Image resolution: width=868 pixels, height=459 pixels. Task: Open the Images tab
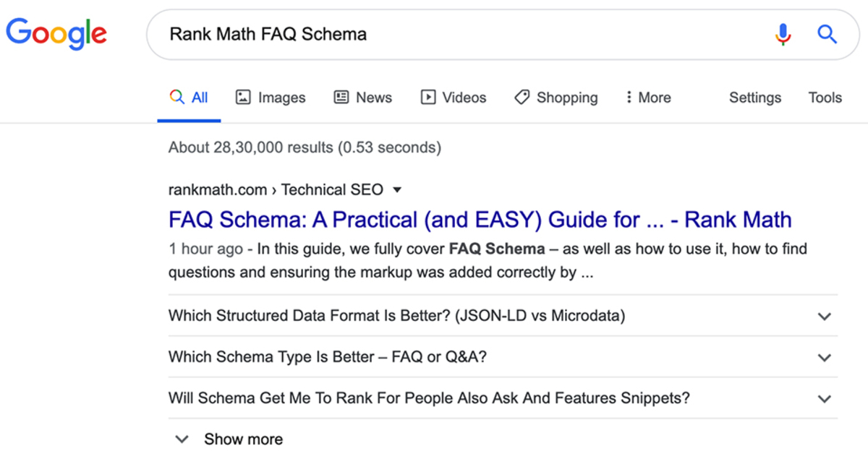(x=271, y=98)
